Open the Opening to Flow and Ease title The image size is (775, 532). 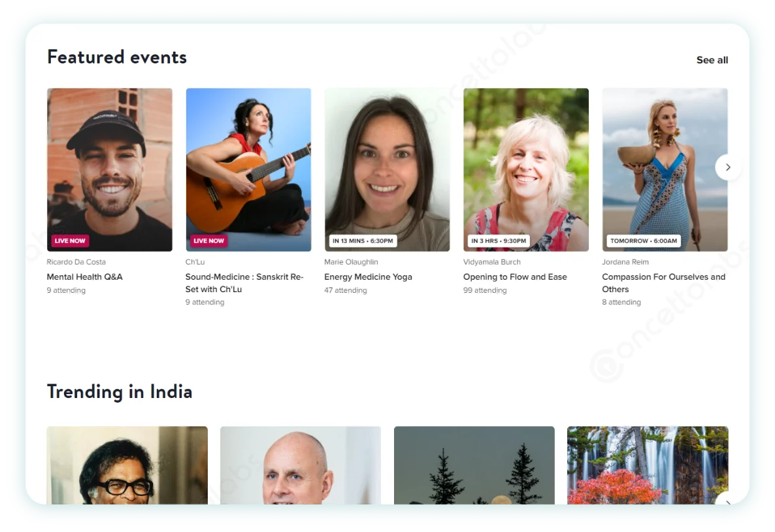pos(515,276)
